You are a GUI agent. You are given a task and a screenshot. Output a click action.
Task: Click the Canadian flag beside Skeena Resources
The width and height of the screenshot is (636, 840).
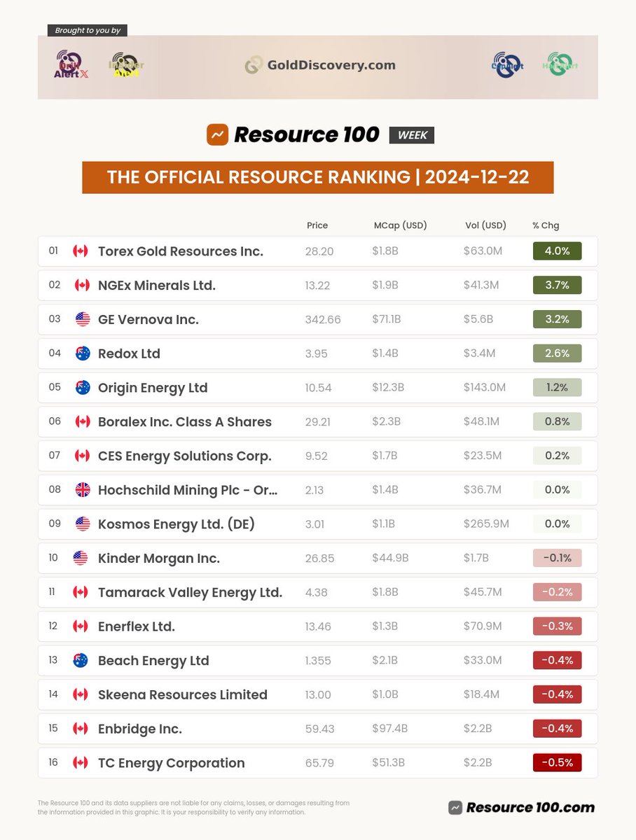click(81, 694)
